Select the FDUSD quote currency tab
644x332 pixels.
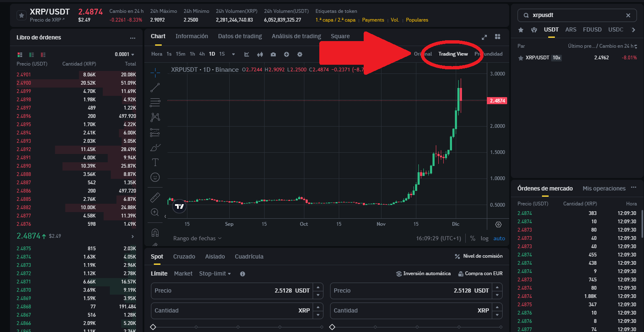[592, 29]
